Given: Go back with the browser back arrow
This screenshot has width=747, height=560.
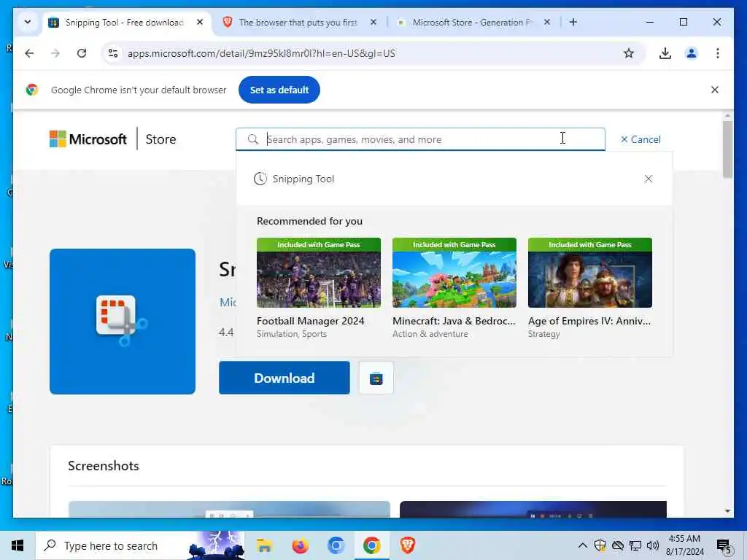Looking at the screenshot, I should point(29,53).
